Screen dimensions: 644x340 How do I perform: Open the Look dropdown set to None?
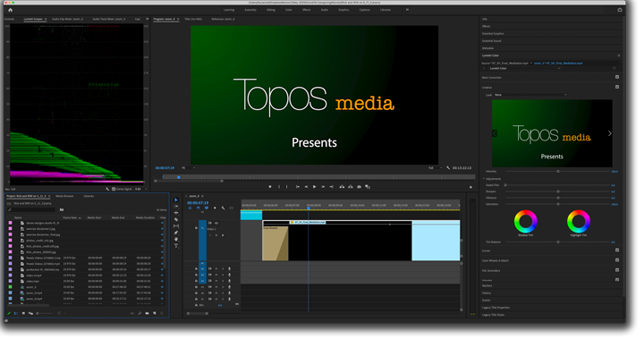tap(530, 95)
